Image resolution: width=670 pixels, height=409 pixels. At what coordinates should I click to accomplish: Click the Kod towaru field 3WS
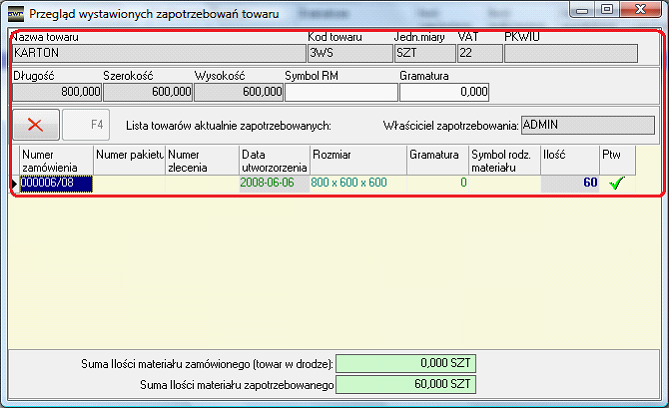click(347, 53)
